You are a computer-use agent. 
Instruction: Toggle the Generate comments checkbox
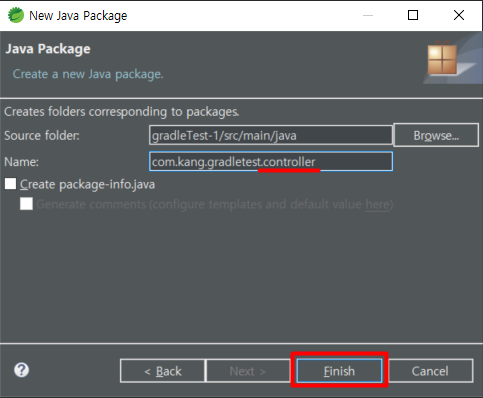(26, 204)
